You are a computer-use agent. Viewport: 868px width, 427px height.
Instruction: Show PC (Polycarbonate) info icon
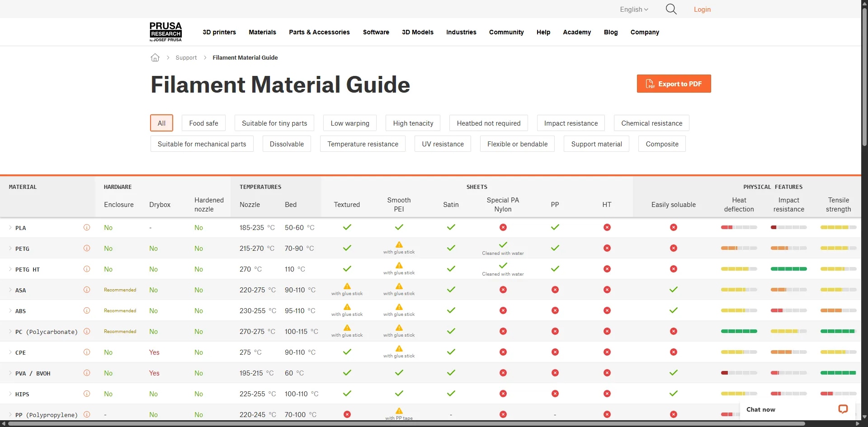coord(87,331)
